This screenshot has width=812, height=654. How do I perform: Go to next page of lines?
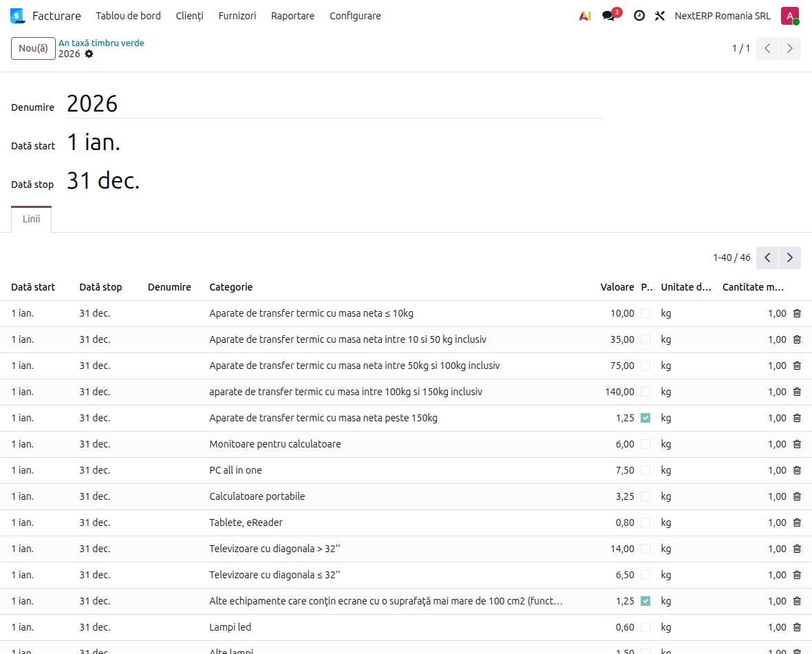pos(790,257)
